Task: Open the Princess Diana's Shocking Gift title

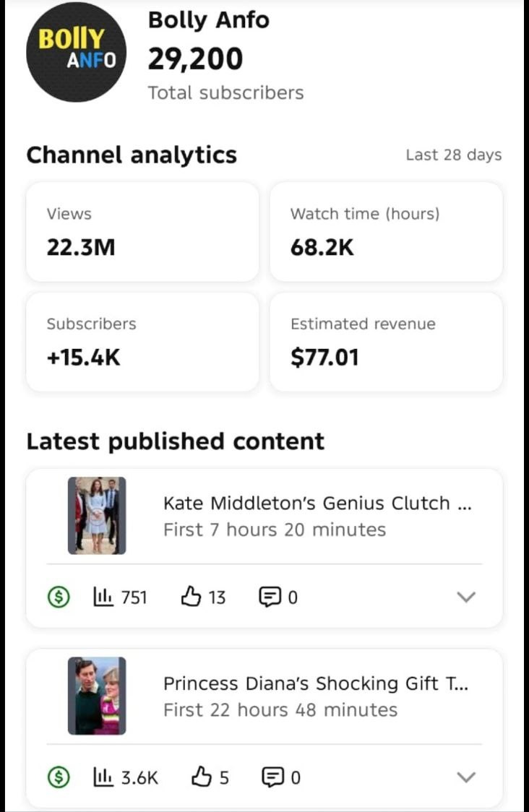Action: tap(315, 683)
